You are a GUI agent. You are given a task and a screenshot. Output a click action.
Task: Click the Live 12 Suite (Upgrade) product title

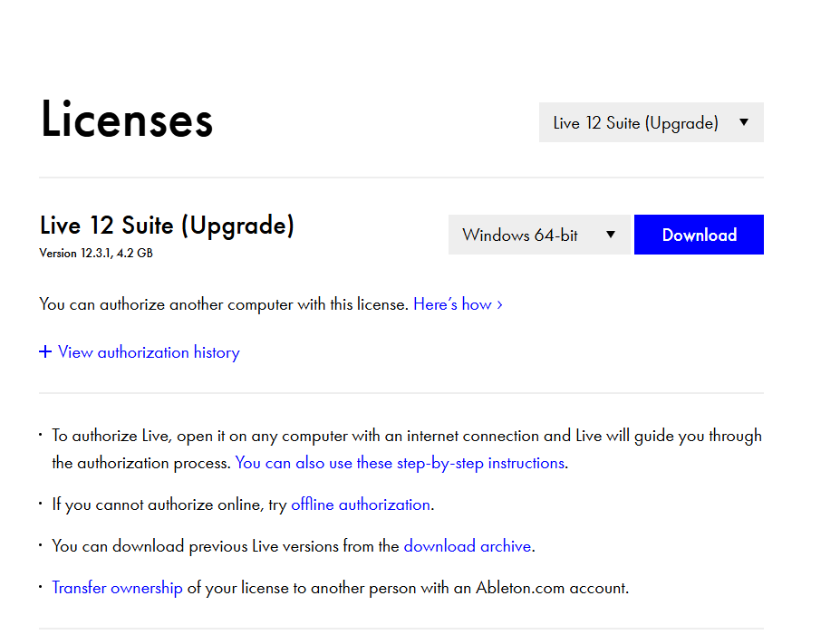tap(167, 226)
